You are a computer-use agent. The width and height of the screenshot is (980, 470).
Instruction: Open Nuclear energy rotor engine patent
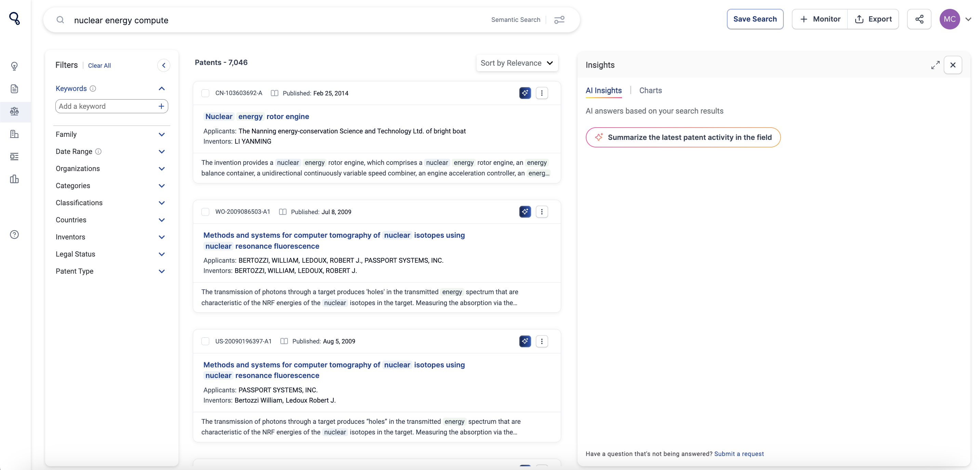point(257,116)
